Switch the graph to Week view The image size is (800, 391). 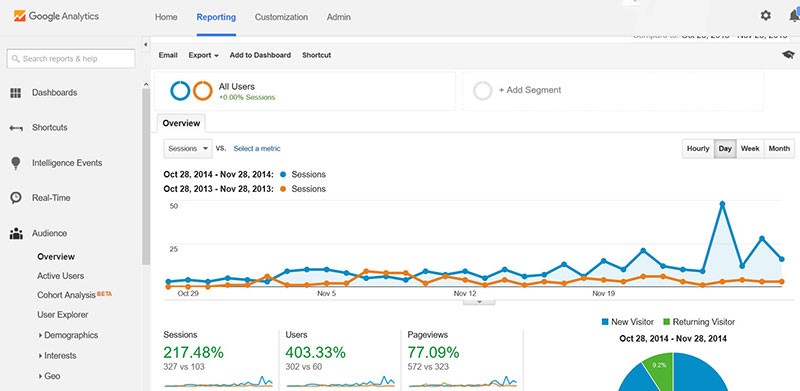[x=750, y=149]
